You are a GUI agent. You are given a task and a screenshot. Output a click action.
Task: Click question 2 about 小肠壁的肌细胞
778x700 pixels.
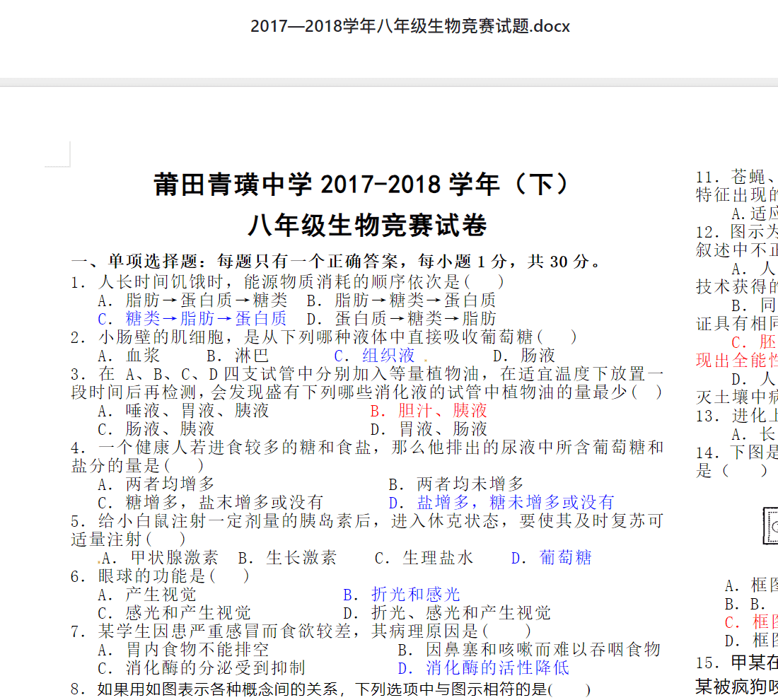click(323, 337)
